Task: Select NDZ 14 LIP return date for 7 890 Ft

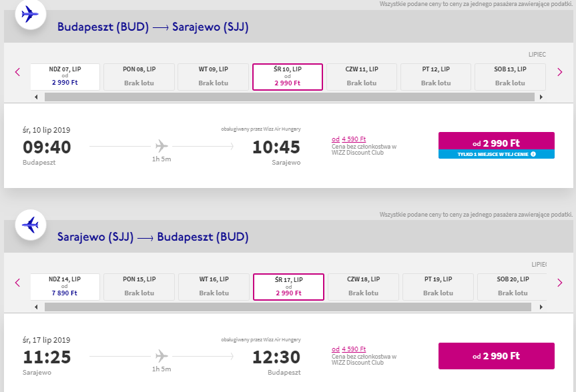Action: click(x=65, y=287)
